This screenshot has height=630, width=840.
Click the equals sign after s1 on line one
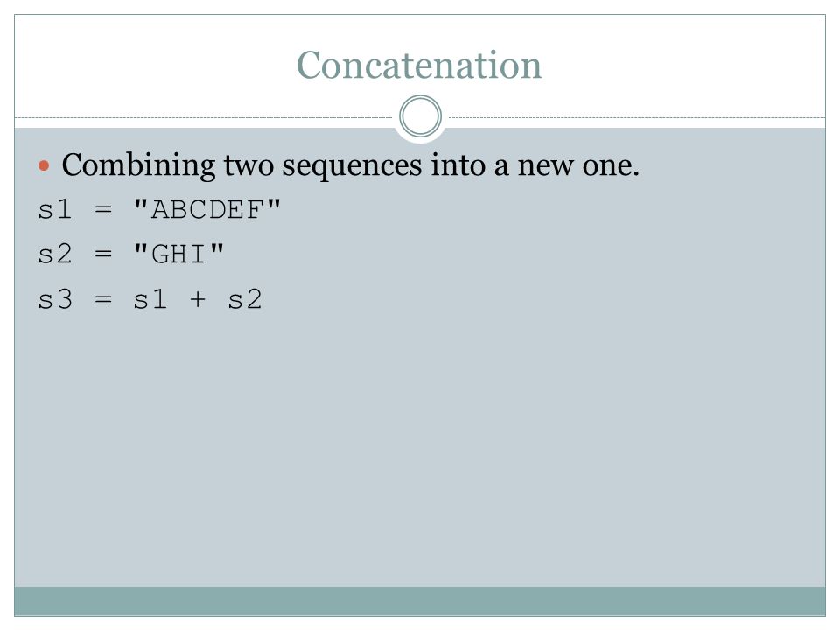coord(103,209)
